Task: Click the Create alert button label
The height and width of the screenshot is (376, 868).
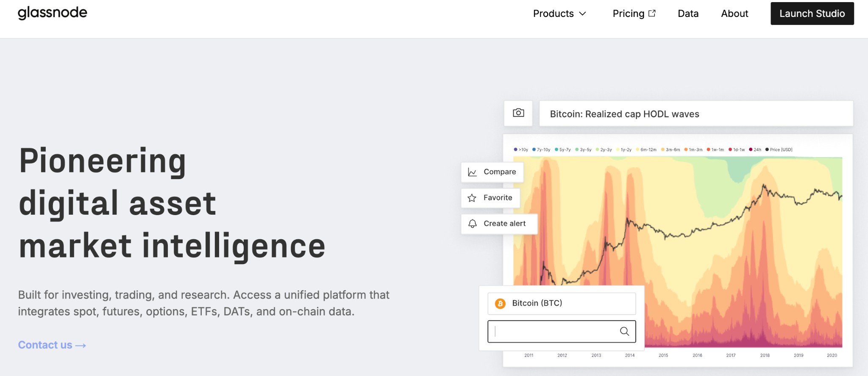Action: click(x=504, y=224)
